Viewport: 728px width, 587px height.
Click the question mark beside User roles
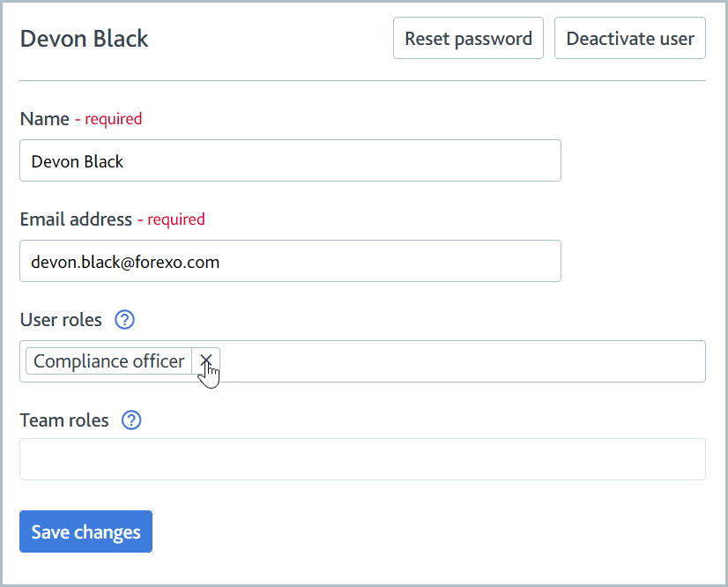[x=123, y=320]
